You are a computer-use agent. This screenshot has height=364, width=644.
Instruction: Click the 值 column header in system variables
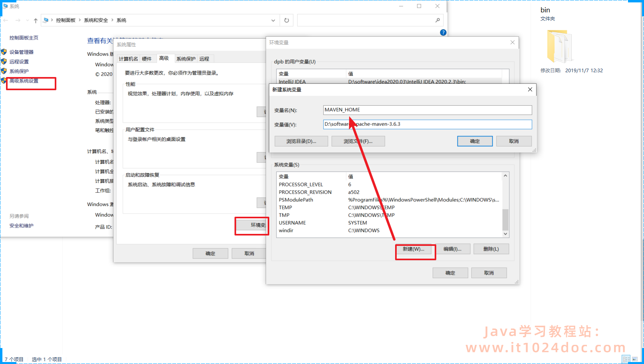click(424, 176)
